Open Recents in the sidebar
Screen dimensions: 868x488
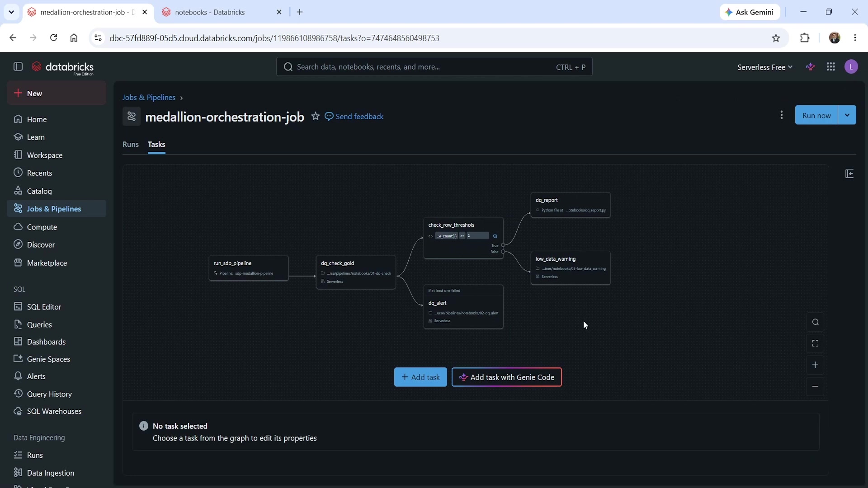pos(57,173)
